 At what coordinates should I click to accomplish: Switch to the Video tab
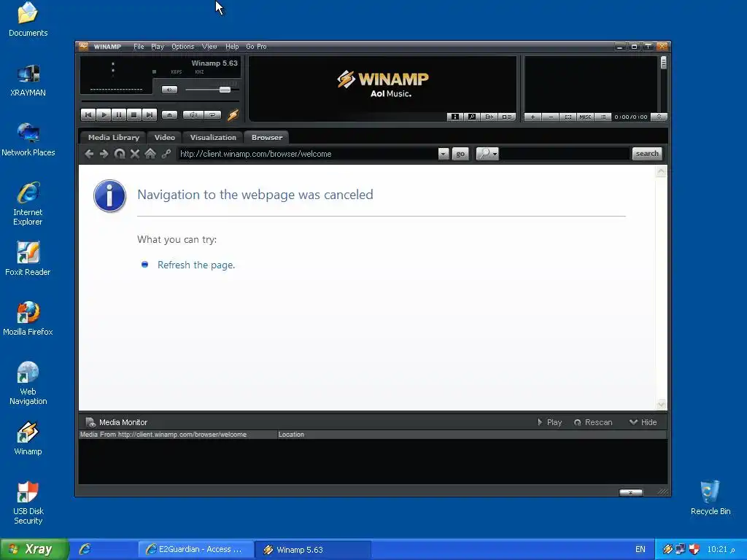tap(164, 137)
